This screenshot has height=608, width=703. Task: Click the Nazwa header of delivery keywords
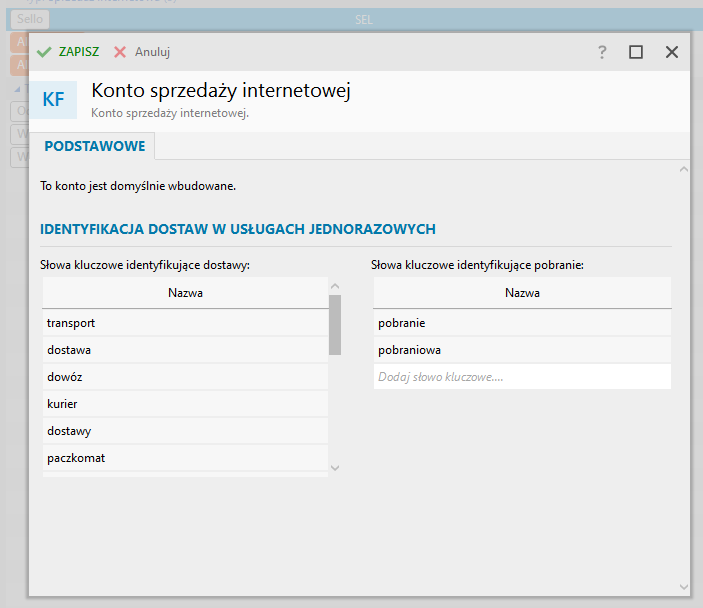click(185, 293)
